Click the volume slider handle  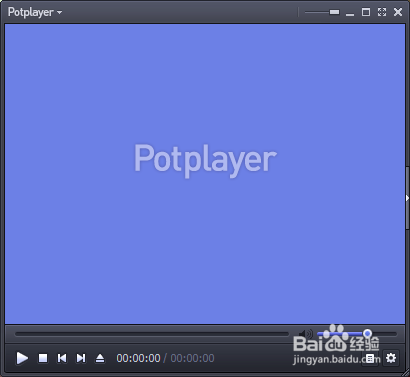367,333
